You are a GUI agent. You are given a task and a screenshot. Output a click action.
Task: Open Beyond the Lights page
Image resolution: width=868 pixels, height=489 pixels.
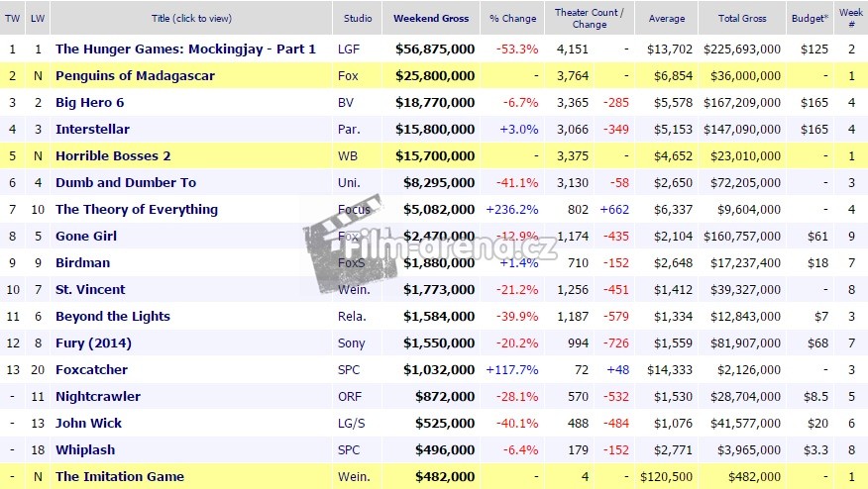pyautogui.click(x=113, y=316)
